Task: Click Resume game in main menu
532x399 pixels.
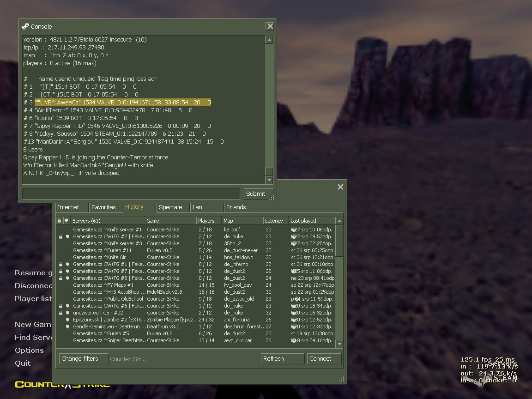Action: 33,273
